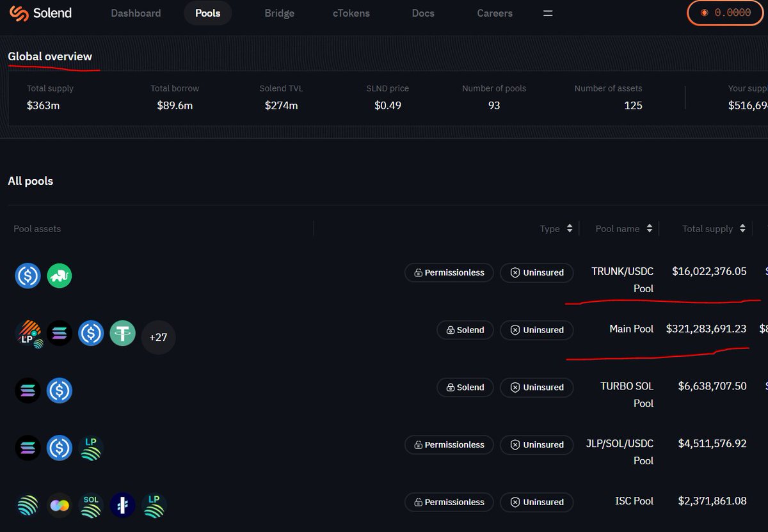Click pink-yellow circles token icon in ISC row

tap(60, 505)
